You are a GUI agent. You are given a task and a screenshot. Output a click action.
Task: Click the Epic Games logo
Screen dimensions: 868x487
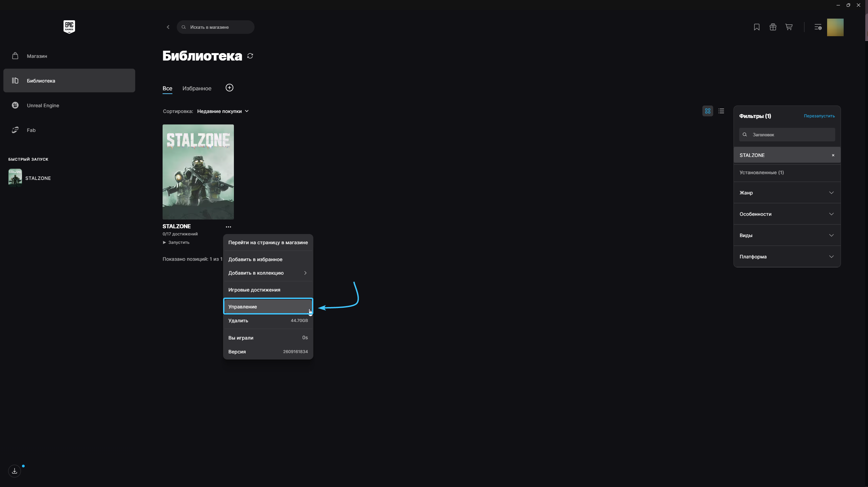[x=69, y=27]
